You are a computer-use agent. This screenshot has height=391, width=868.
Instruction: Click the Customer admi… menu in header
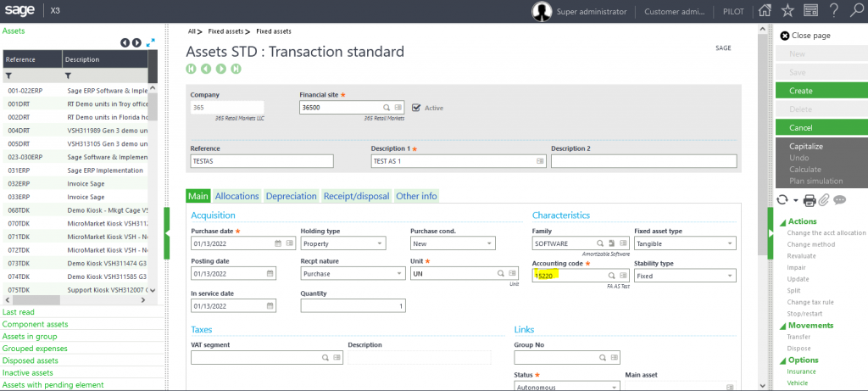pos(675,12)
